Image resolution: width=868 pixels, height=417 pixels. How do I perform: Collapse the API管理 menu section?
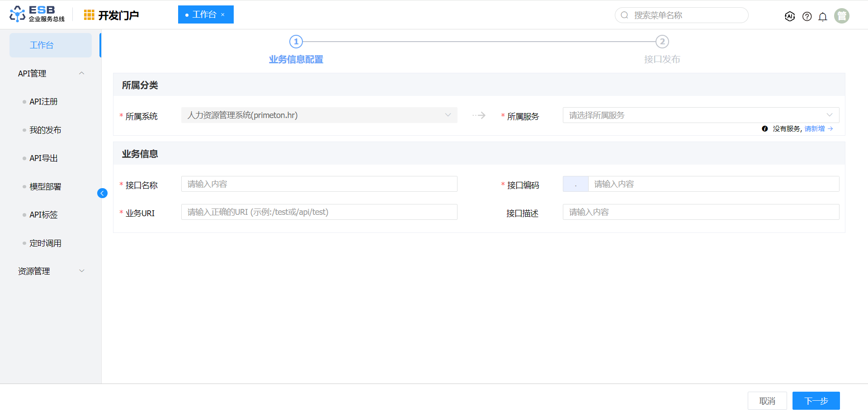coord(82,73)
